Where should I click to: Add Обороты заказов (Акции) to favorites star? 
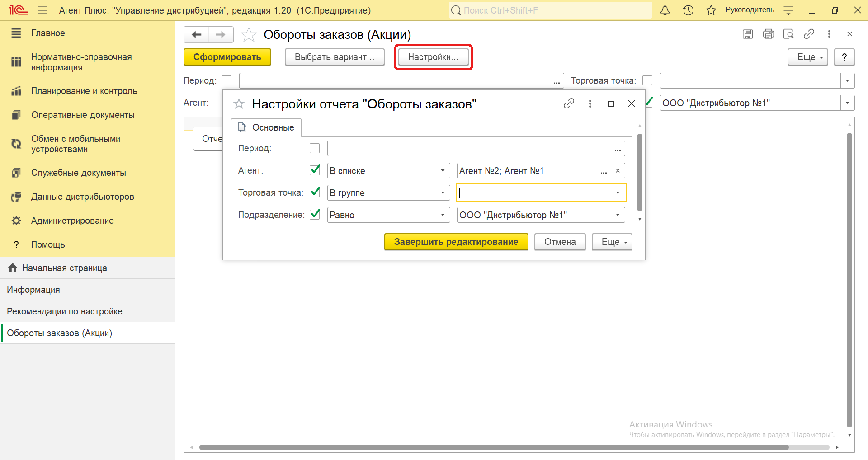[x=249, y=35]
